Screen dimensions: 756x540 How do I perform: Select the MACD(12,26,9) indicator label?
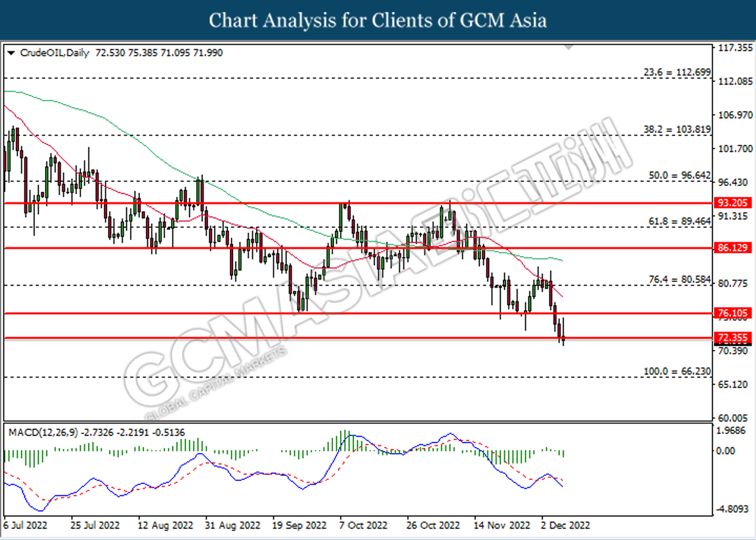tap(43, 433)
